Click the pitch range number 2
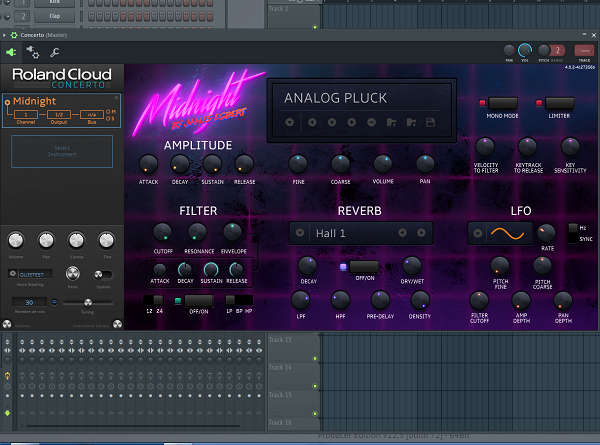The image size is (600, 445). point(558,50)
